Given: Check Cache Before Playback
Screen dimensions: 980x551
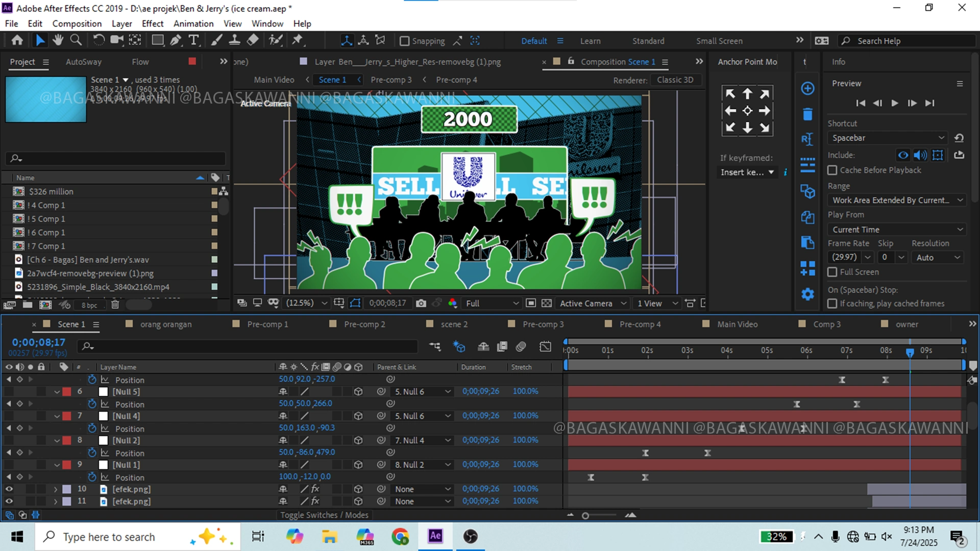Looking at the screenshot, I should click(832, 170).
